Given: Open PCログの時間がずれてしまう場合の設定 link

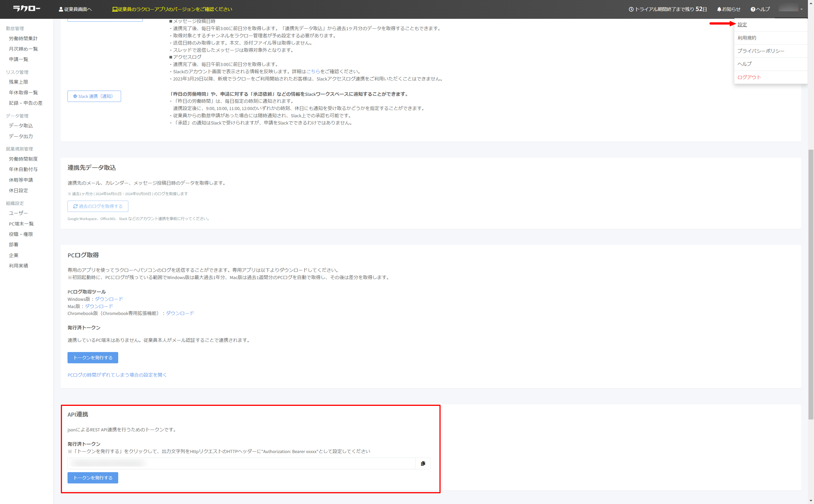Looking at the screenshot, I should 117,375.
